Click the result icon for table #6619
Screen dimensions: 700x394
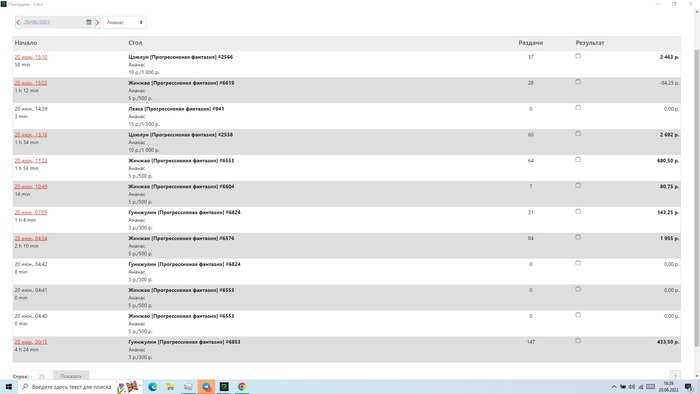coord(578,82)
